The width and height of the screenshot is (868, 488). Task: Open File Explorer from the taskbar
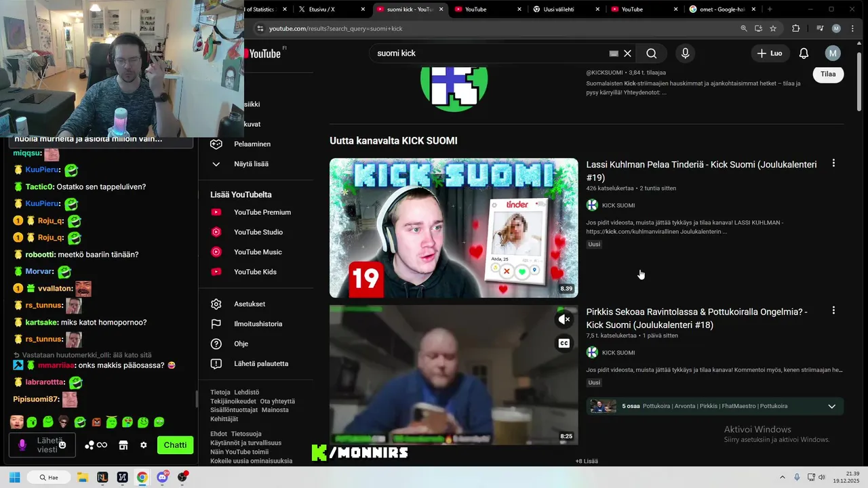point(82,477)
